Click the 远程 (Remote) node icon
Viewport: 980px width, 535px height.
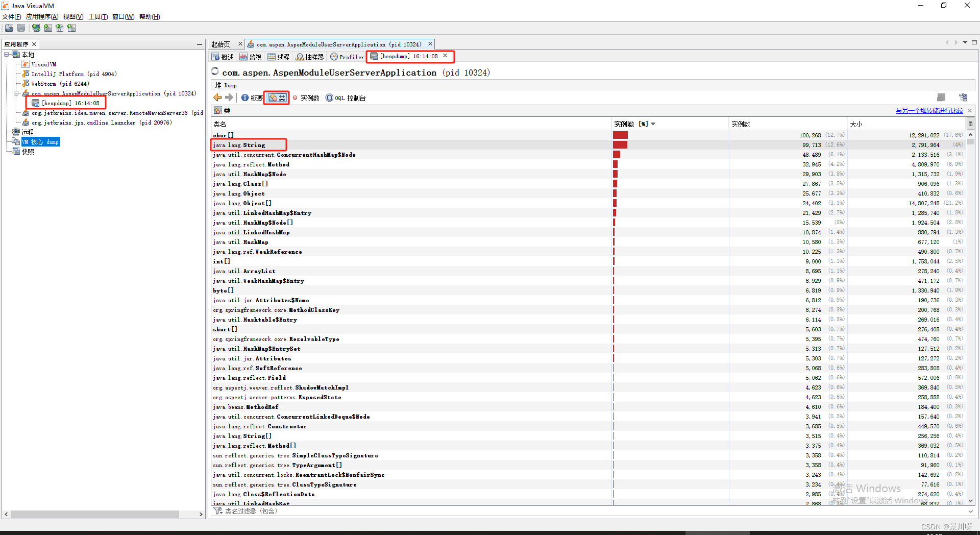click(16, 132)
